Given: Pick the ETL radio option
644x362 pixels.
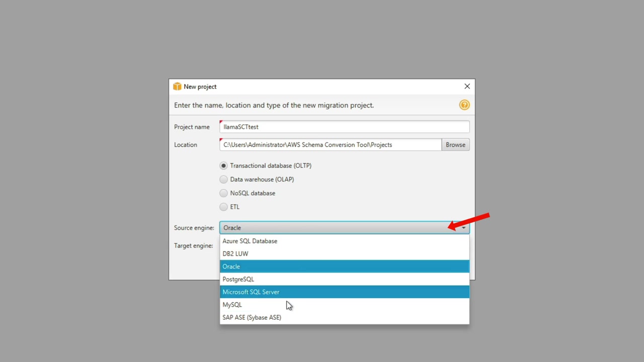Looking at the screenshot, I should (x=223, y=207).
